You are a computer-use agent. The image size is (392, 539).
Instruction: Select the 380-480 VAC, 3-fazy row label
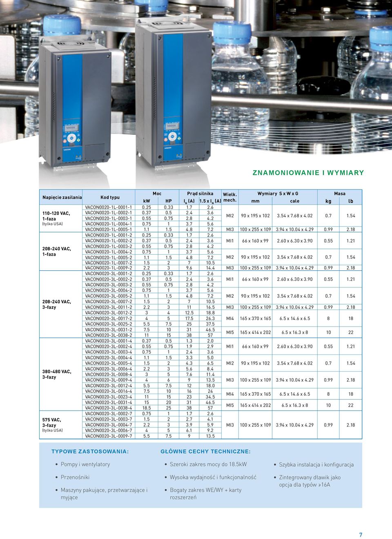click(56, 374)
